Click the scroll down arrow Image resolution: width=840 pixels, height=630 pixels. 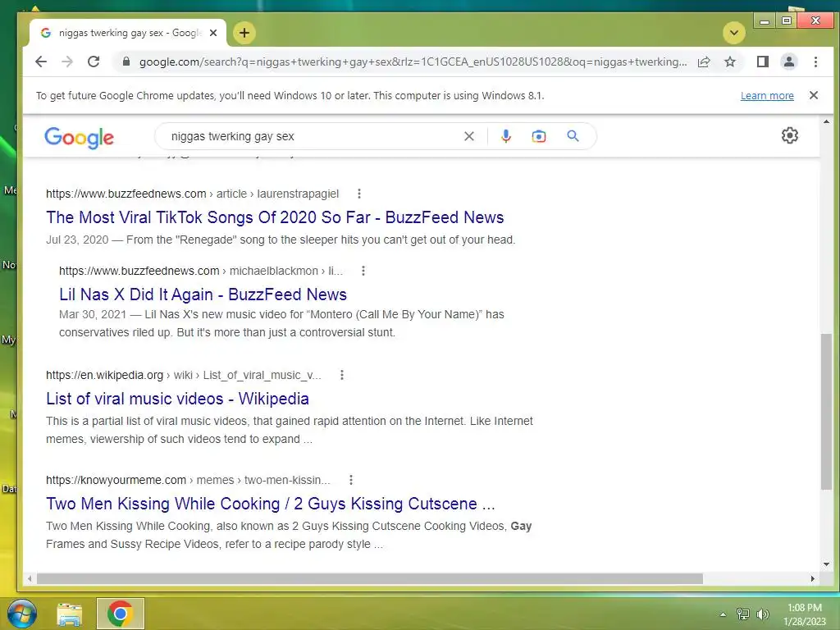pyautogui.click(x=826, y=564)
